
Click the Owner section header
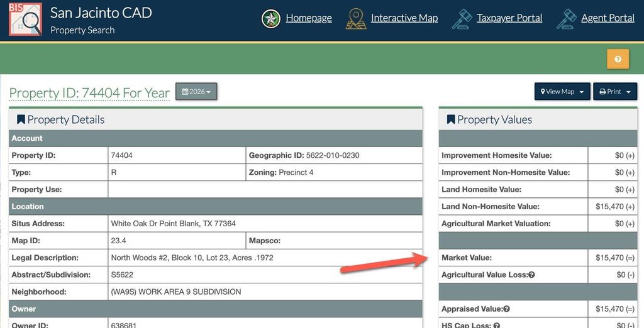[x=216, y=309]
